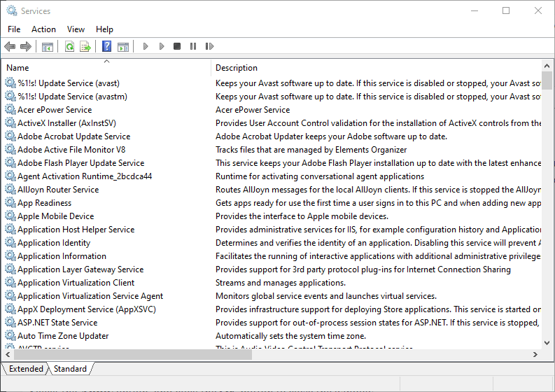Click the horizontal scrollbar thumb
555x392 pixels.
(x=132, y=354)
